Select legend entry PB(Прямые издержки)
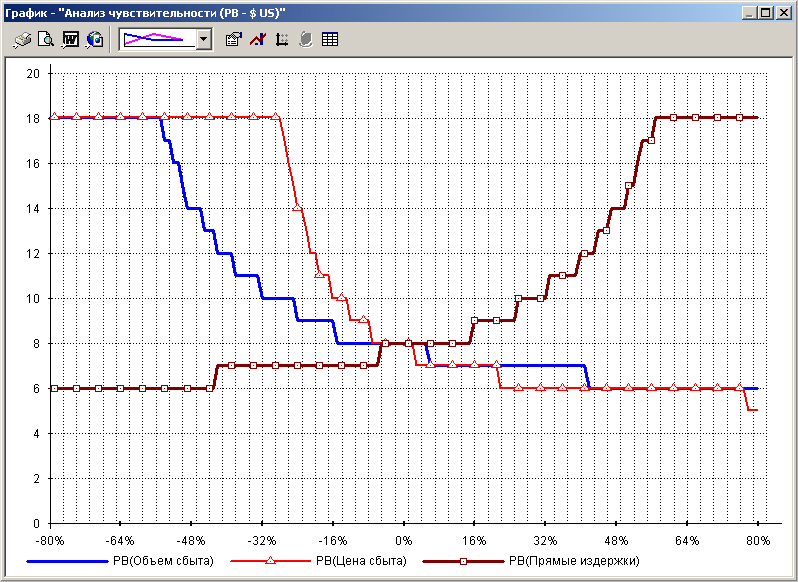 pos(574,561)
